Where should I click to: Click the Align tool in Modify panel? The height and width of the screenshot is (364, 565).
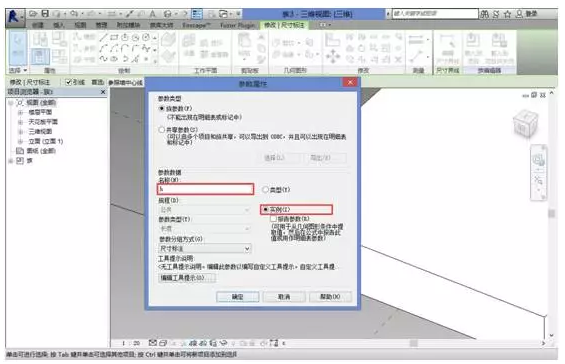pyautogui.click(x=332, y=39)
